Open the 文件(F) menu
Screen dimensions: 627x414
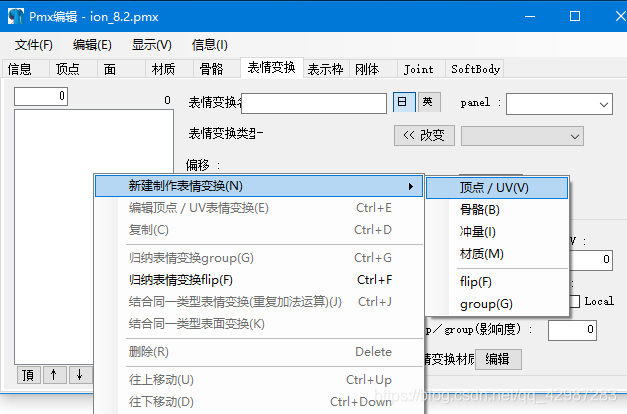(34, 45)
